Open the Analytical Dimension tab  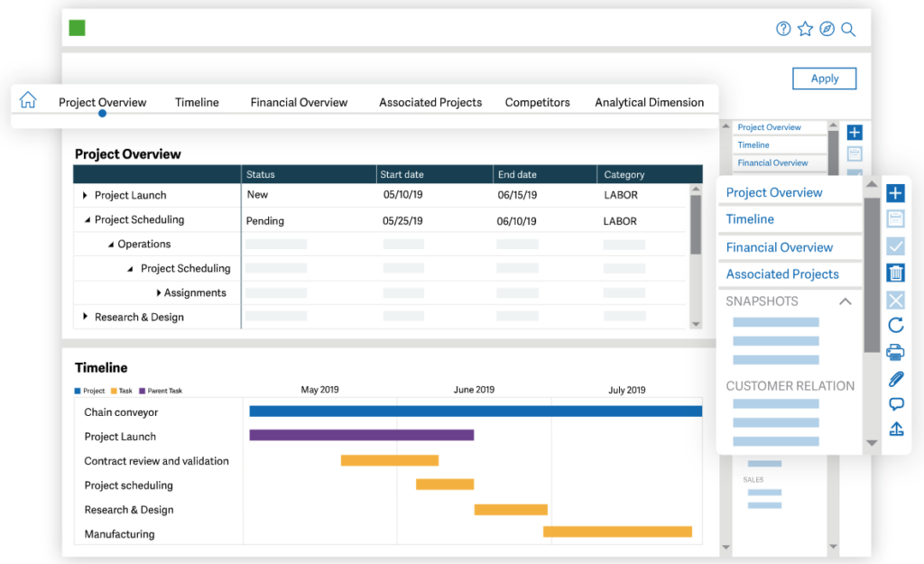point(650,102)
